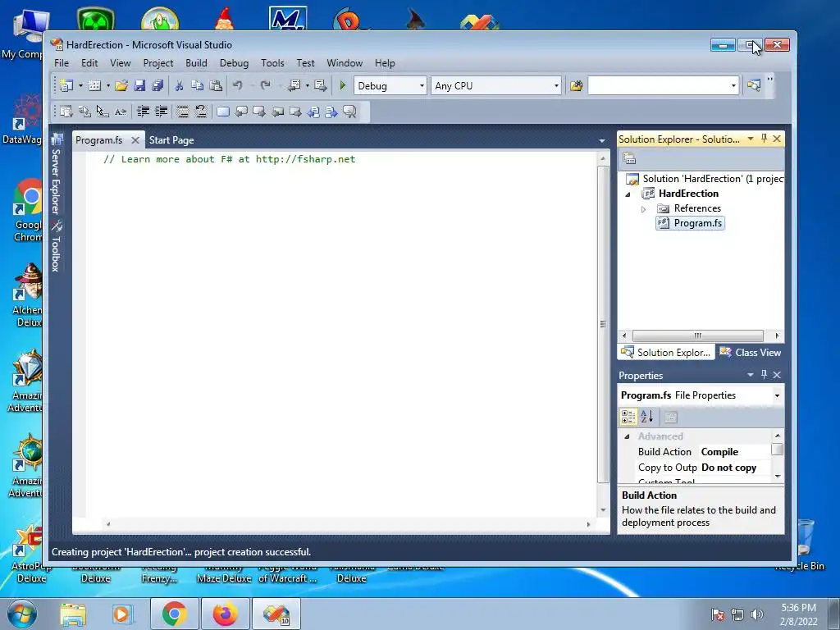Click the Complete Word icon
Viewport: 840px width, 630px height.
tap(121, 112)
